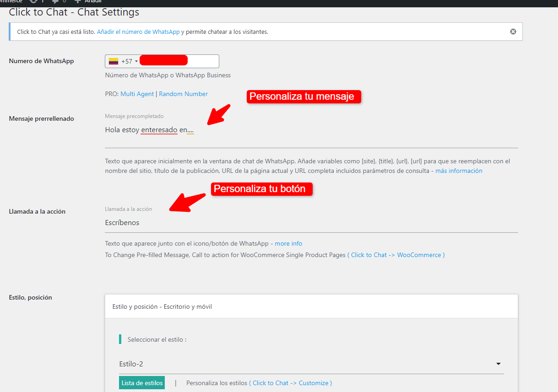Open the Random Number PRO link
Viewport: 558px width, 392px height.
tap(183, 94)
